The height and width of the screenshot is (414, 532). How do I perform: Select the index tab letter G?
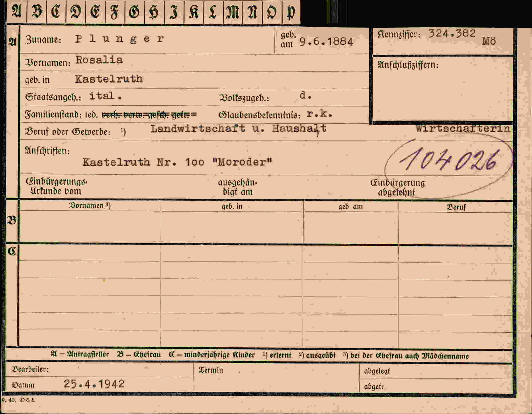134,12
